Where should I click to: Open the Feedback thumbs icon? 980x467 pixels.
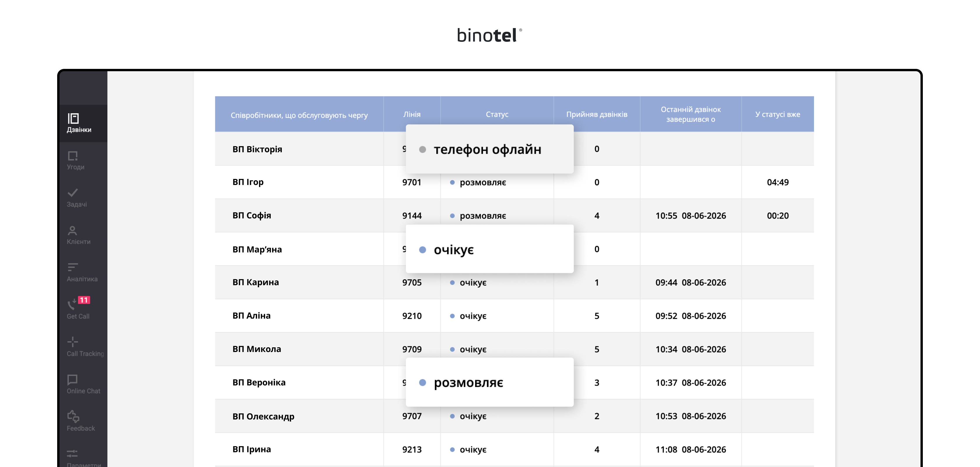(73, 417)
